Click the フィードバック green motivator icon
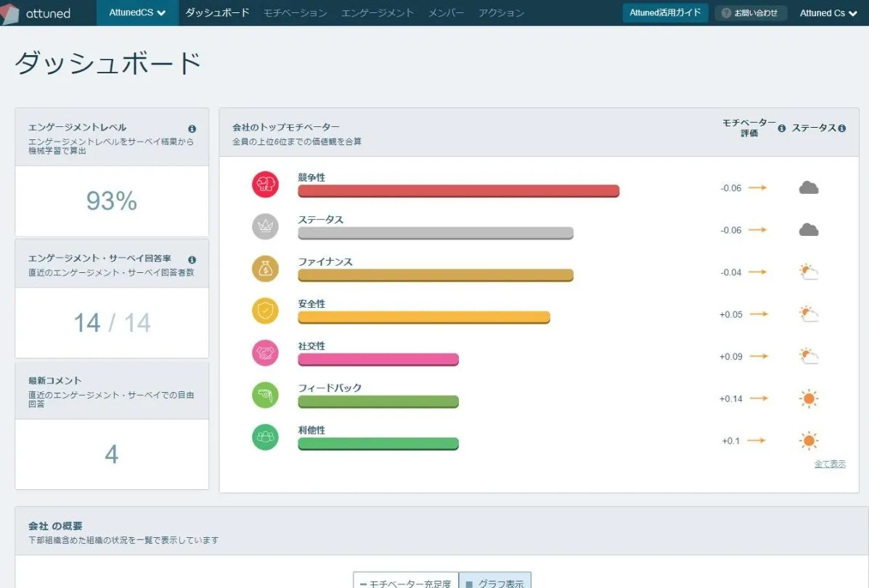869x588 pixels. (265, 395)
